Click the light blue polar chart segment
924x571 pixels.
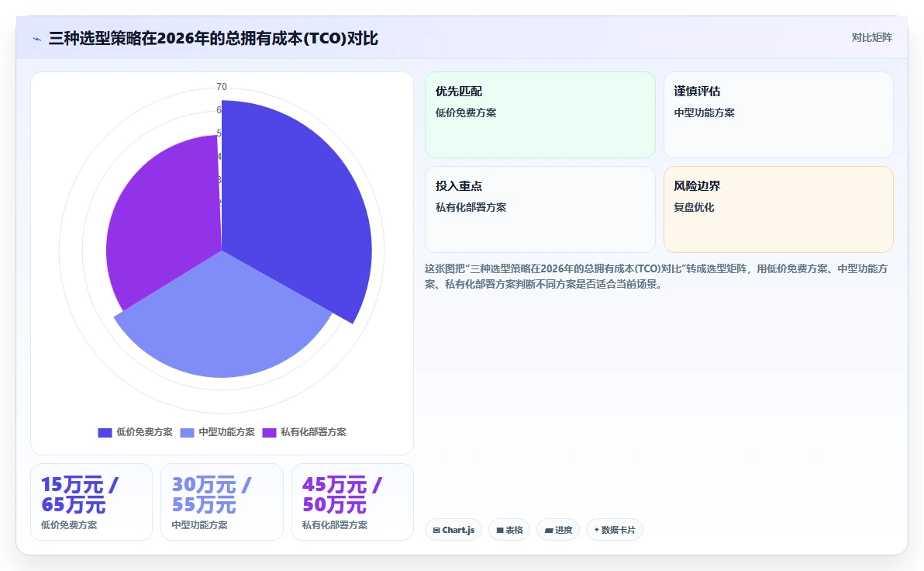pyautogui.click(x=224, y=319)
